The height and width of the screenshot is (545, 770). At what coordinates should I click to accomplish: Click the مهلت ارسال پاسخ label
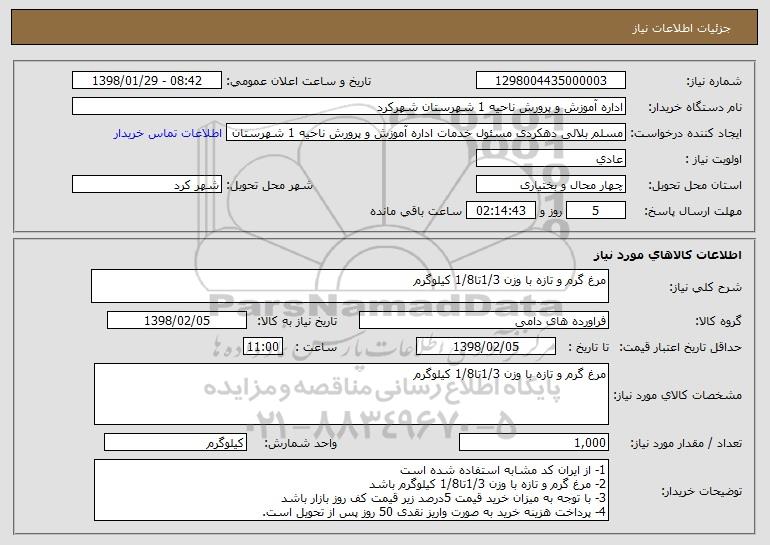693,211
